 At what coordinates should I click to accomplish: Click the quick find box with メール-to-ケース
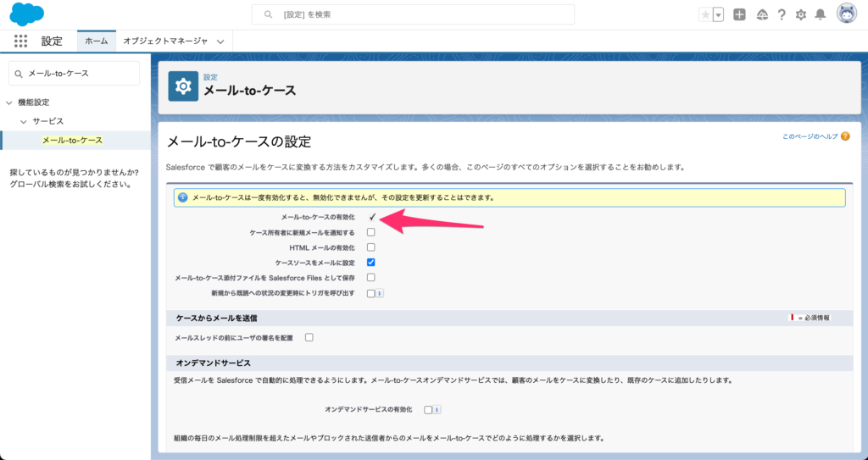pyautogui.click(x=75, y=74)
